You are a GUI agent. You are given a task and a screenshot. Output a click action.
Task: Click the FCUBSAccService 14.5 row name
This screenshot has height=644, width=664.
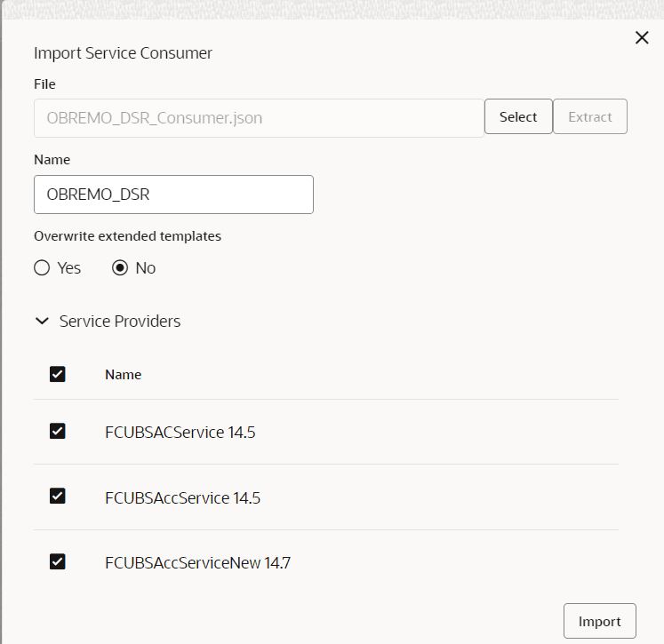182,497
